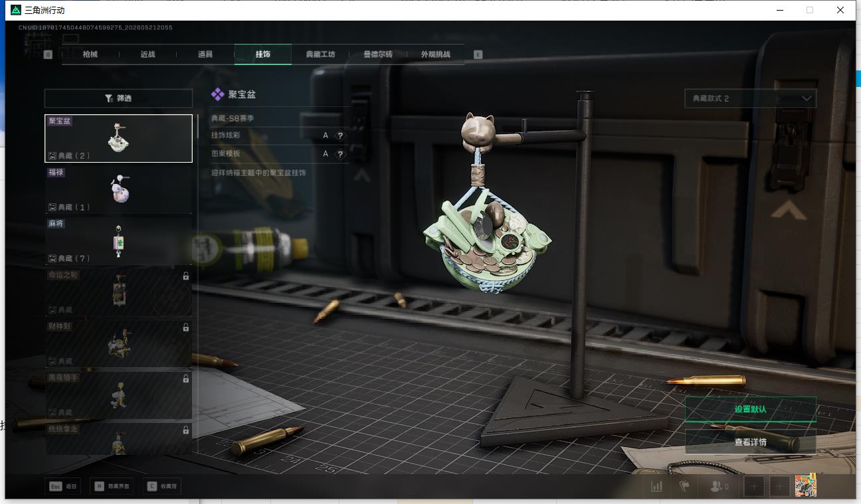
Task: Click the collection image icon on 命运之轮
Action: pos(52,310)
